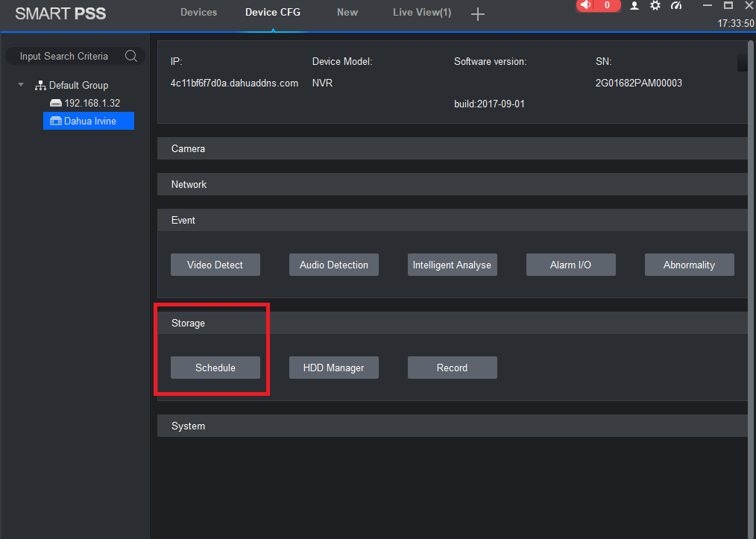Switch to Live View(1) tab
This screenshot has height=539, width=756.
(421, 12)
